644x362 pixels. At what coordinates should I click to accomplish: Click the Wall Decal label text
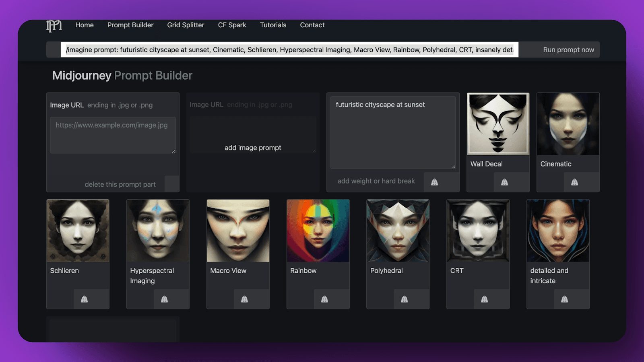[x=487, y=164]
